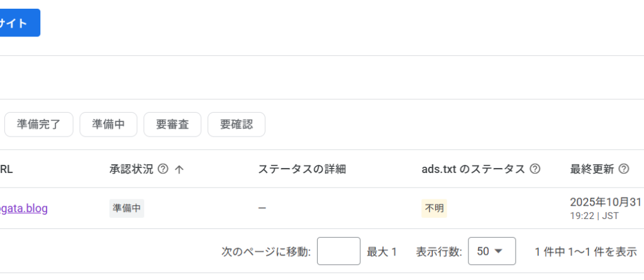Open help icon for ads.txt のステータス

point(535,169)
